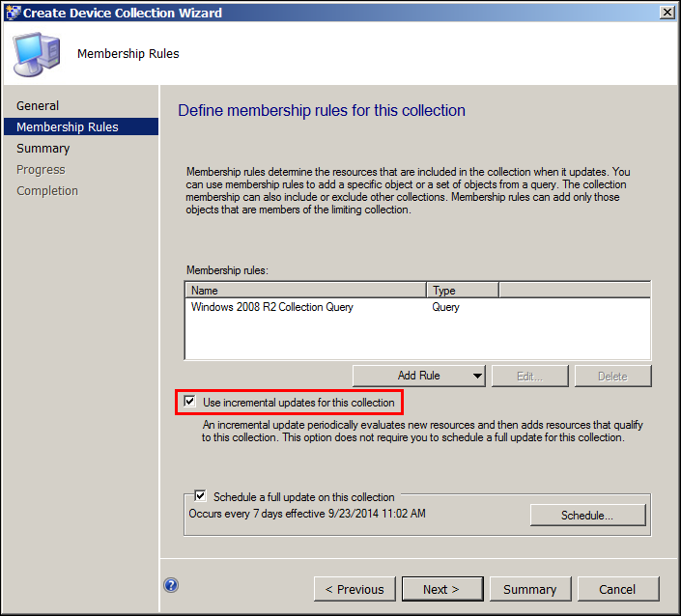Viewport: 681px width, 616px height.
Task: Click the Query type cell in rules list
Action: click(446, 307)
